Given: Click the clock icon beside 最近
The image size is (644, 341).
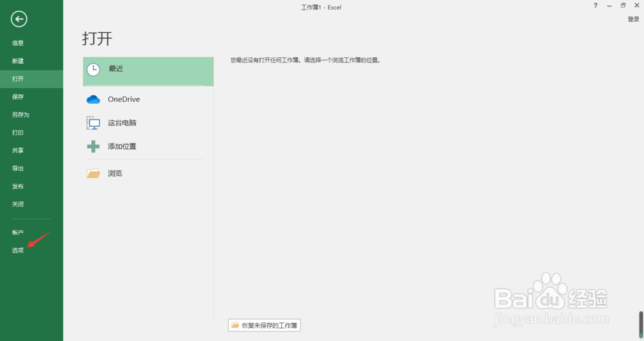Looking at the screenshot, I should pos(93,69).
